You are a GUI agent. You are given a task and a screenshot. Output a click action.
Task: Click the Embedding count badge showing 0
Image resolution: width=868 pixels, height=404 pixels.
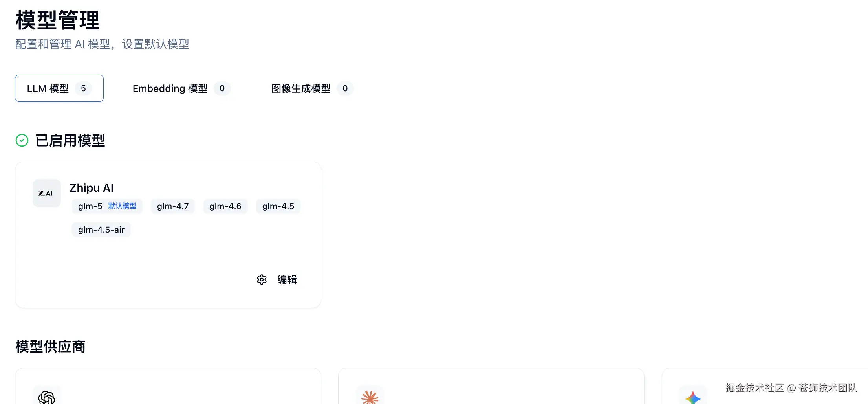click(x=222, y=88)
